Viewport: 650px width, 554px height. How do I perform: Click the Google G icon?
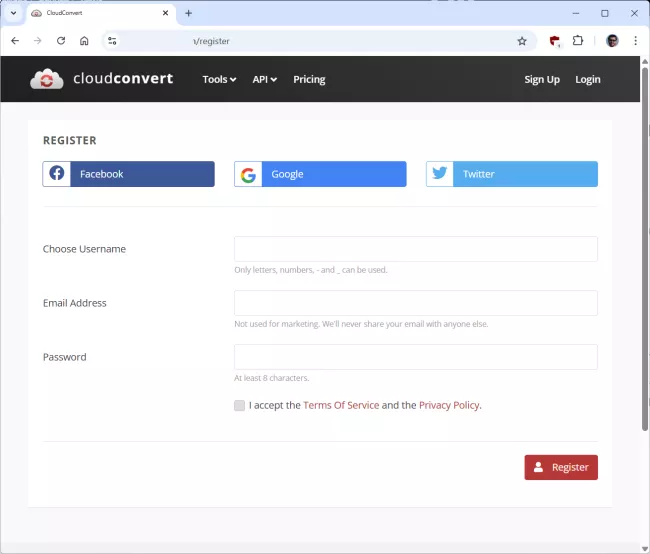248,174
